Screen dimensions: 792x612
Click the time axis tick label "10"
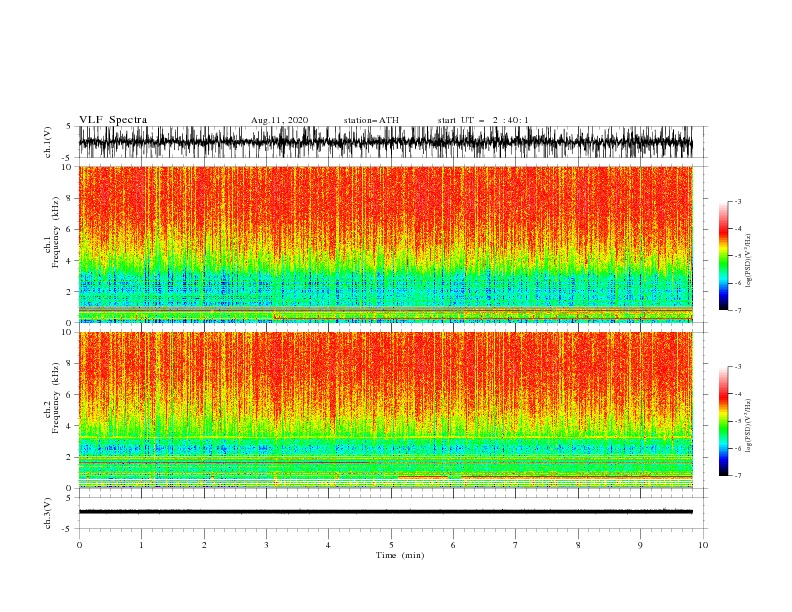click(x=703, y=545)
